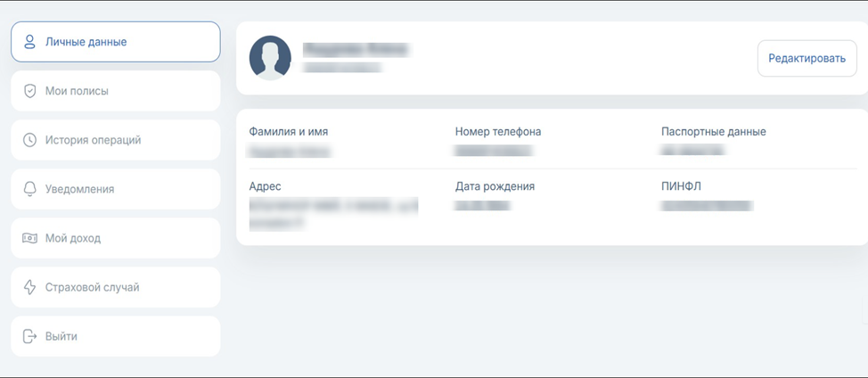Click the shield icon for Мои полисы
Viewport: 868px width, 378px height.
click(29, 91)
